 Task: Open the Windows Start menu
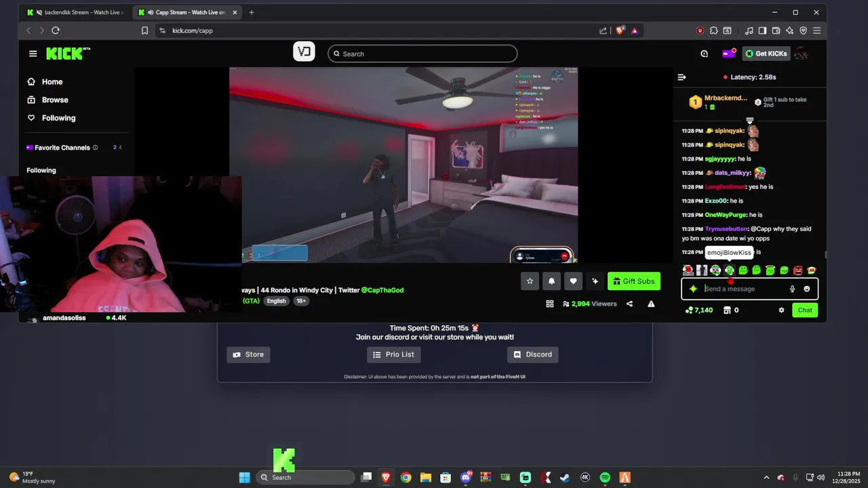click(244, 477)
